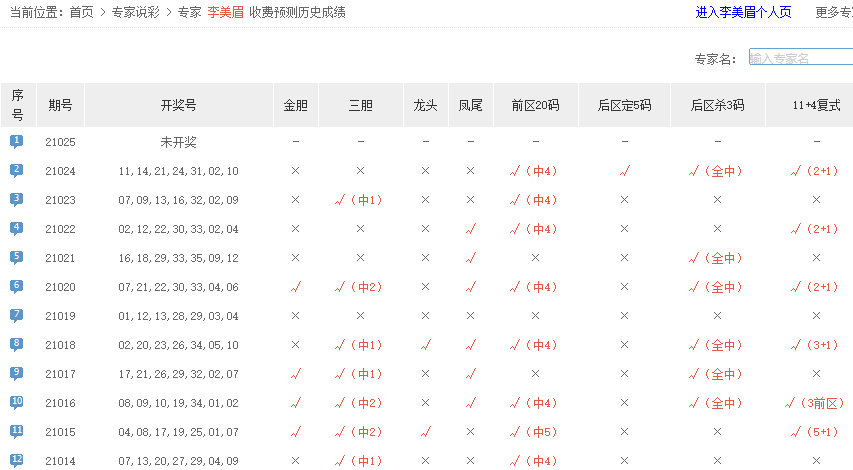853x470 pixels.
Task: Click the 金胆 column header
Action: coord(296,105)
